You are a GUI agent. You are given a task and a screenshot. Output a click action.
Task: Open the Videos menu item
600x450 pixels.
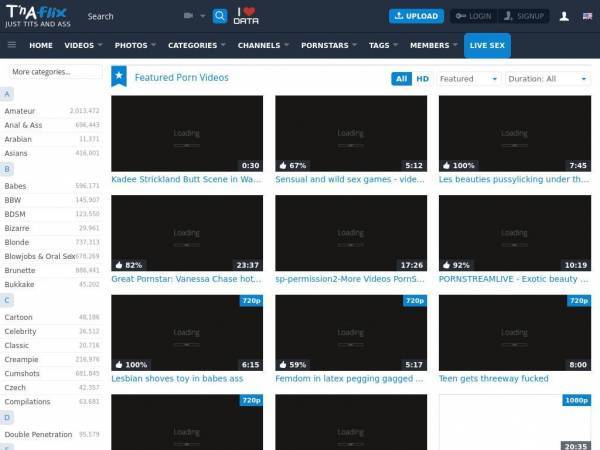click(79, 45)
